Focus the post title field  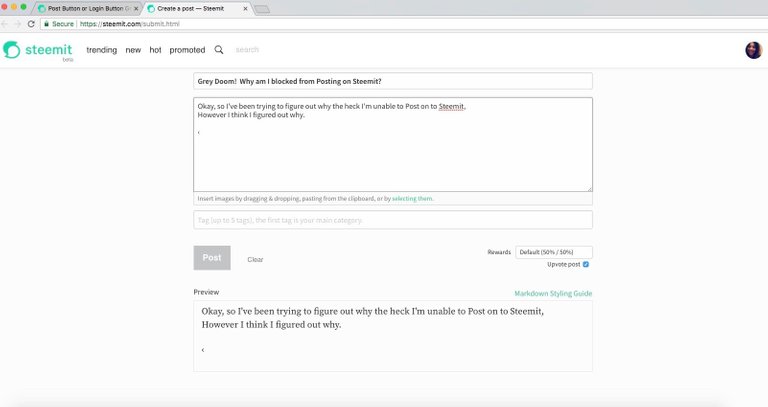pos(393,81)
